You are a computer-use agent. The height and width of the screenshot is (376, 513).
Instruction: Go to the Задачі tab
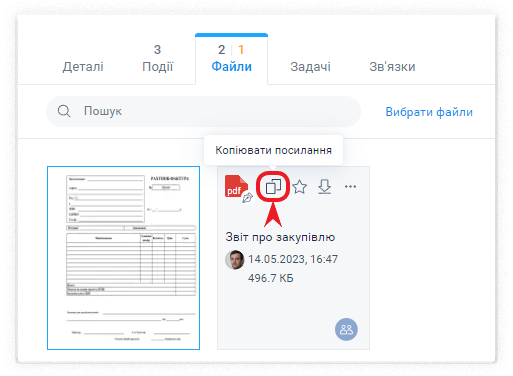pyautogui.click(x=310, y=67)
